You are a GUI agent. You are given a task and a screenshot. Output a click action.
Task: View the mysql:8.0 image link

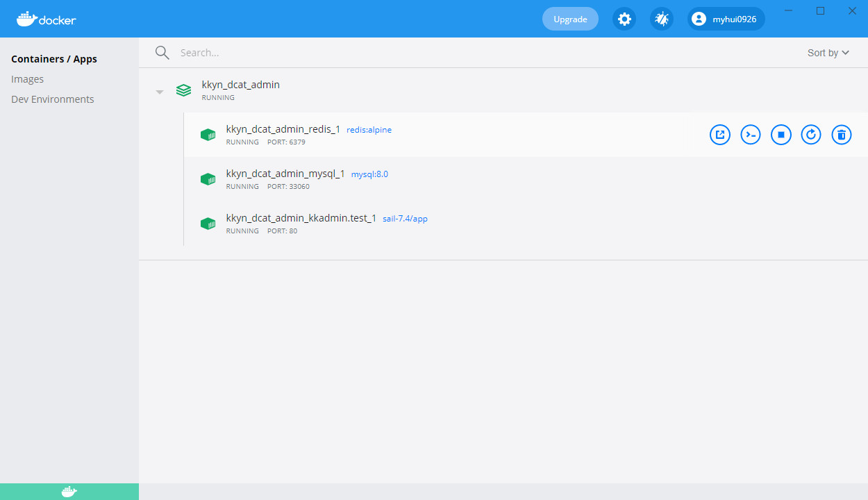(x=369, y=174)
